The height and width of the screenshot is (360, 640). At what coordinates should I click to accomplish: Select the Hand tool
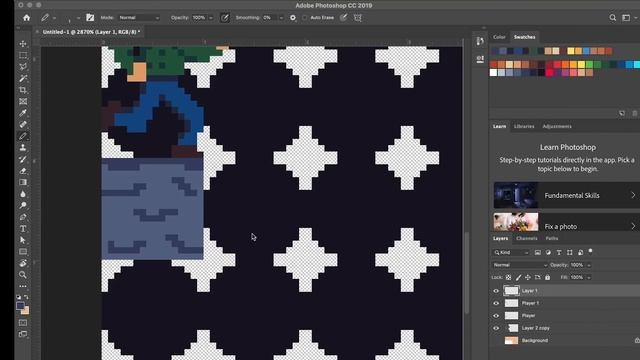[23, 263]
